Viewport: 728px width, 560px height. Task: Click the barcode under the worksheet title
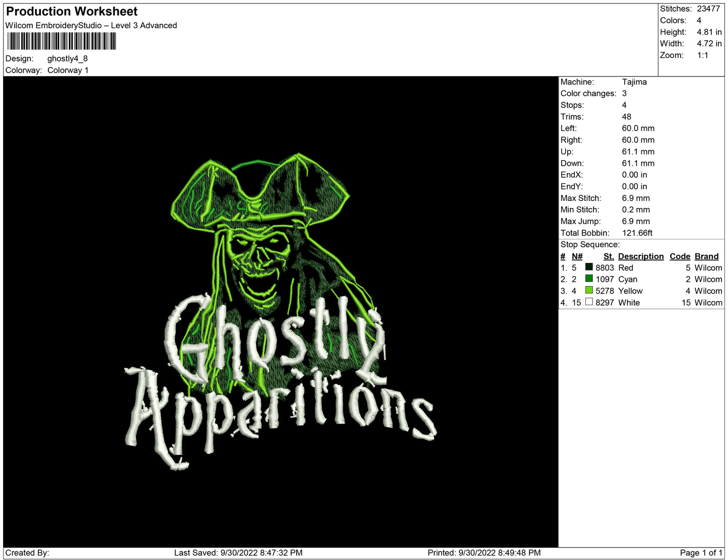click(61, 41)
